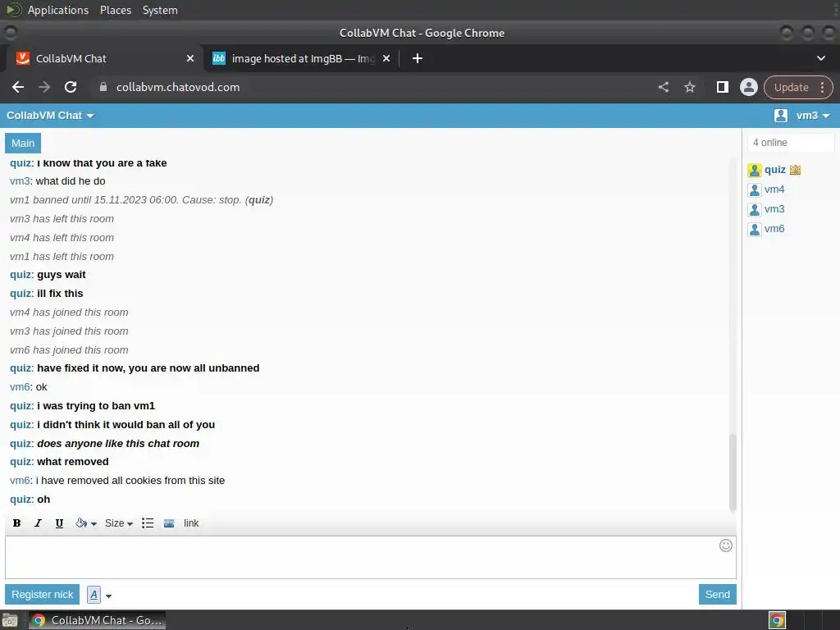Open a new browser tab

coord(418,58)
